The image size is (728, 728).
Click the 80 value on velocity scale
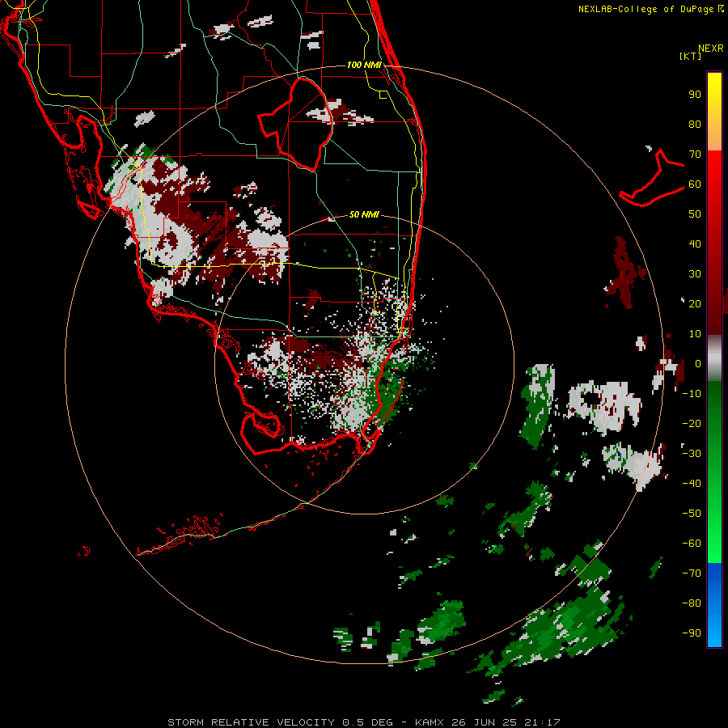point(695,125)
